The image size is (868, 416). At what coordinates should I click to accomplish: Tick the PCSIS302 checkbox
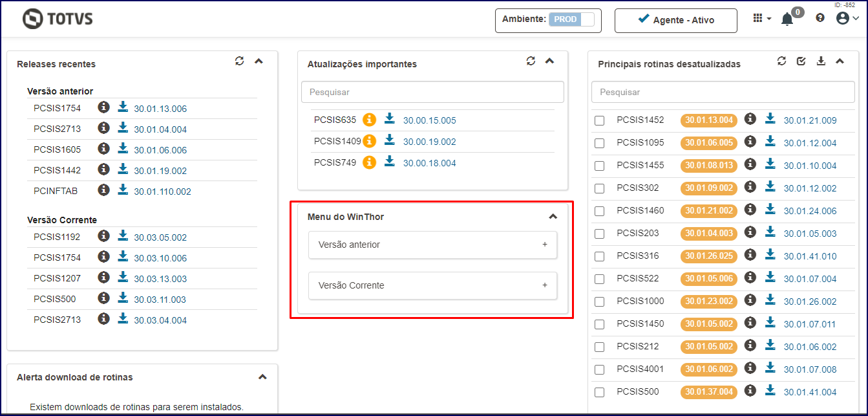coord(600,188)
